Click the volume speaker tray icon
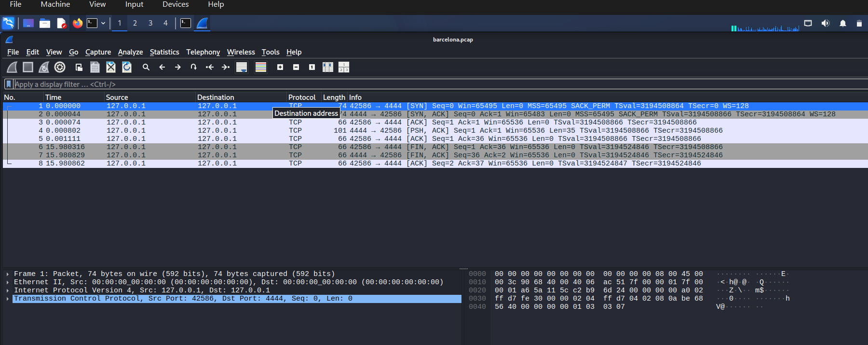 (x=826, y=23)
